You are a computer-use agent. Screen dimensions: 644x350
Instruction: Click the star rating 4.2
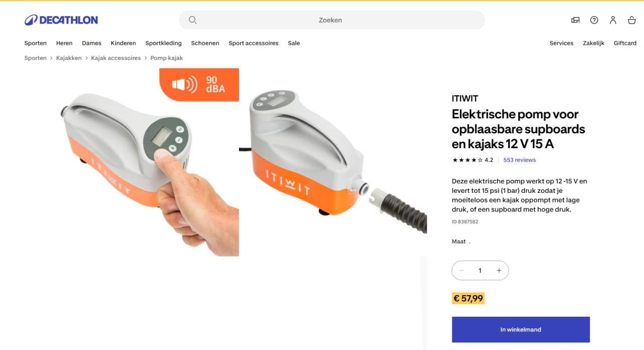click(473, 160)
